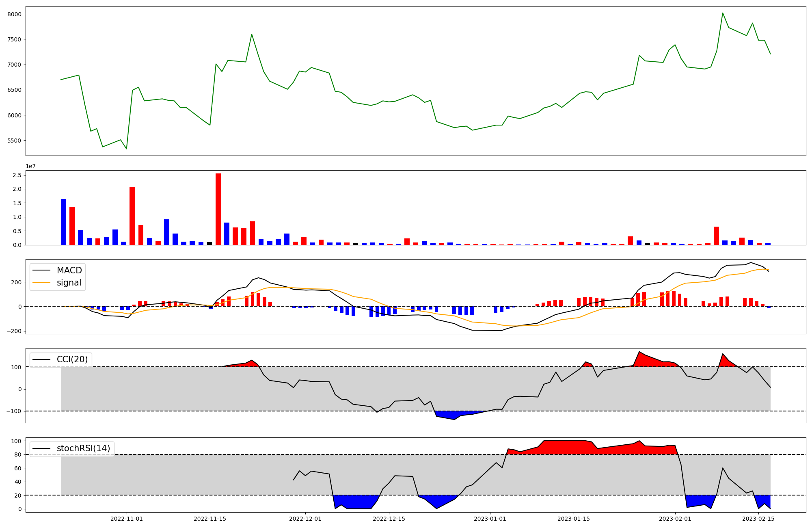Click the orange signal legend entry
812x528 pixels.
click(x=69, y=283)
